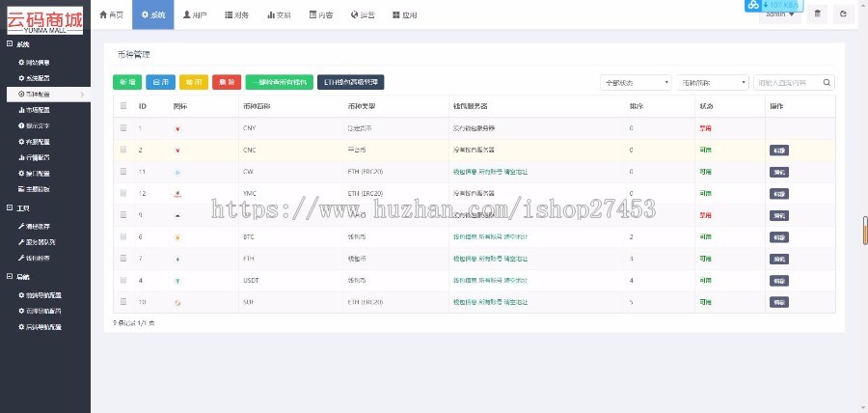
Task: Check the checkbox for the CNY row
Action: (123, 128)
